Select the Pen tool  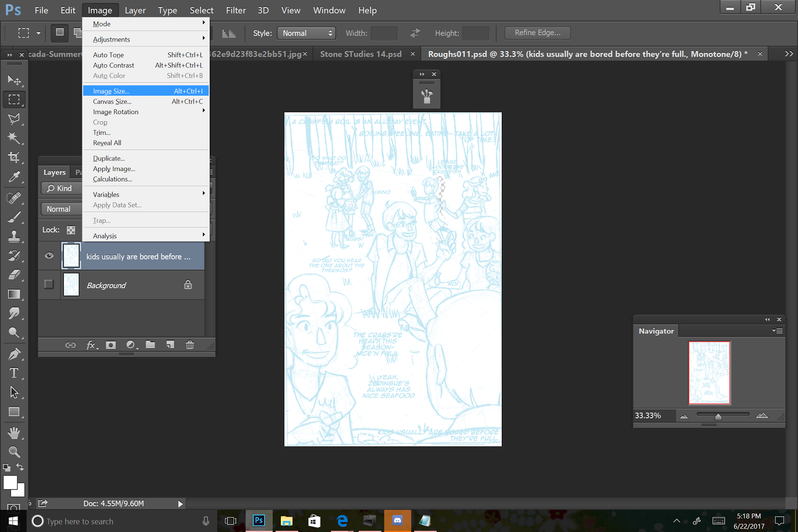14,354
